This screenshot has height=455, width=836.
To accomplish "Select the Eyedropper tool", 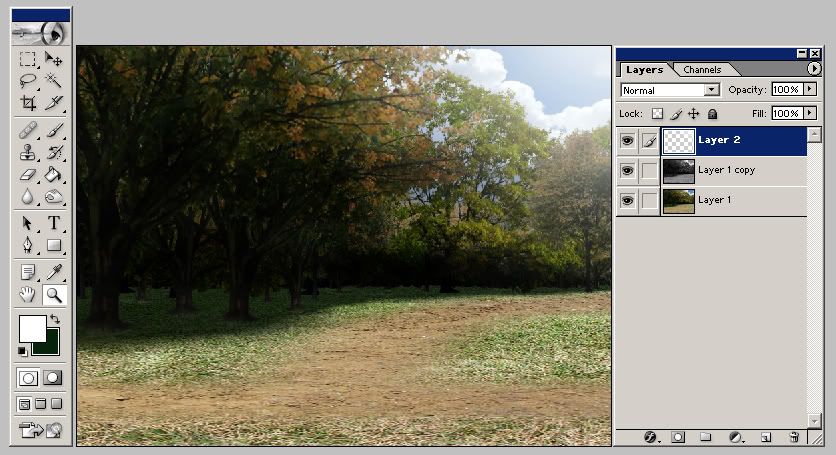I will (54, 272).
